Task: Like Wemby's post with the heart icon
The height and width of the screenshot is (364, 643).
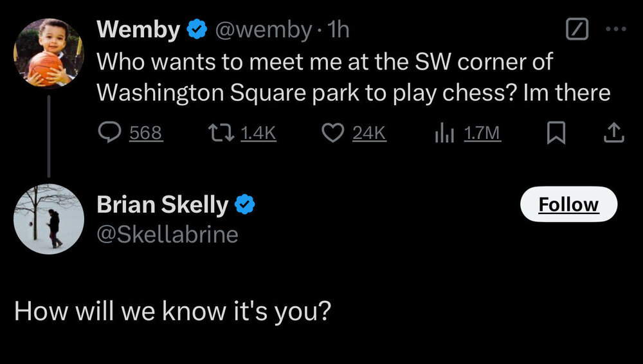Action: (x=332, y=132)
